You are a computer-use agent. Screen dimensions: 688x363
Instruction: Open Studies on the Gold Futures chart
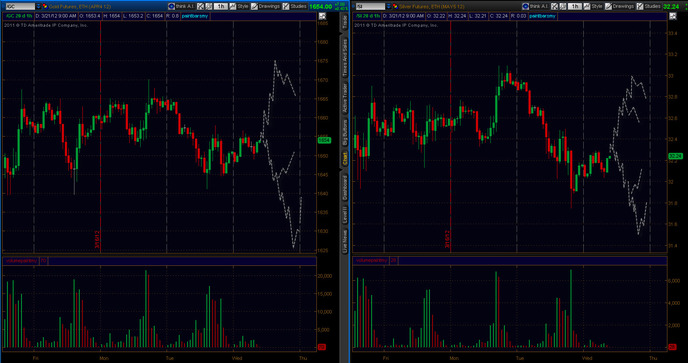tap(294, 6)
